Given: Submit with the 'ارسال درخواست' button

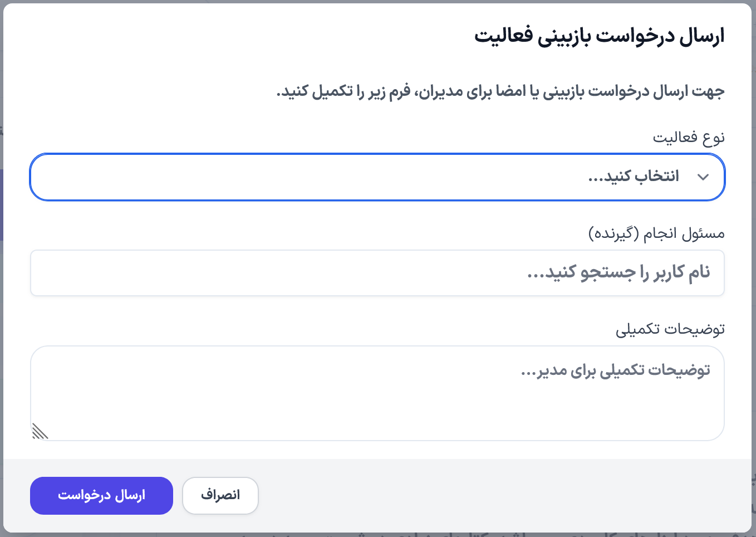Looking at the screenshot, I should (101, 496).
